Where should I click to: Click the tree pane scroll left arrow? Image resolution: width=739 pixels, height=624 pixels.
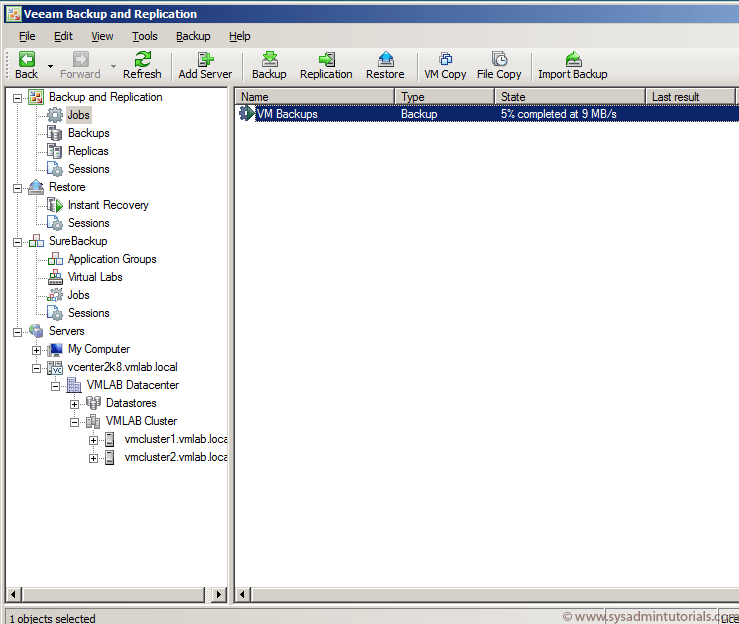(x=14, y=594)
